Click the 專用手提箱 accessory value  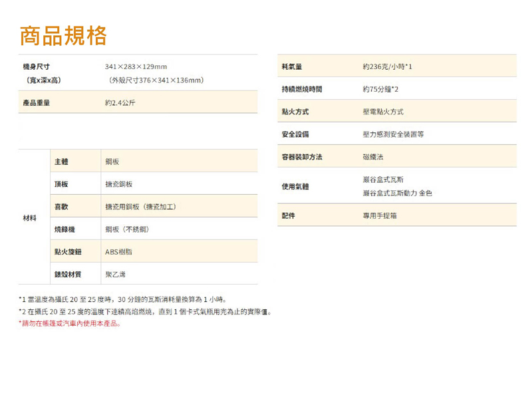coord(380,215)
